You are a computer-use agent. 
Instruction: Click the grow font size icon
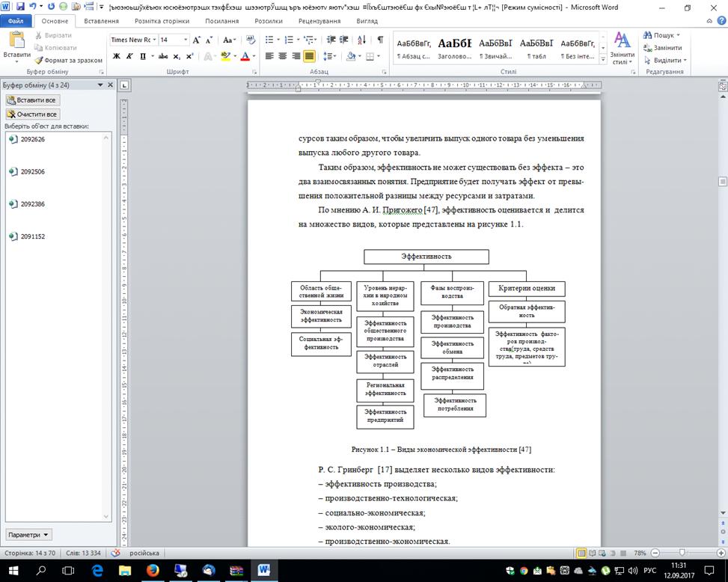point(197,40)
